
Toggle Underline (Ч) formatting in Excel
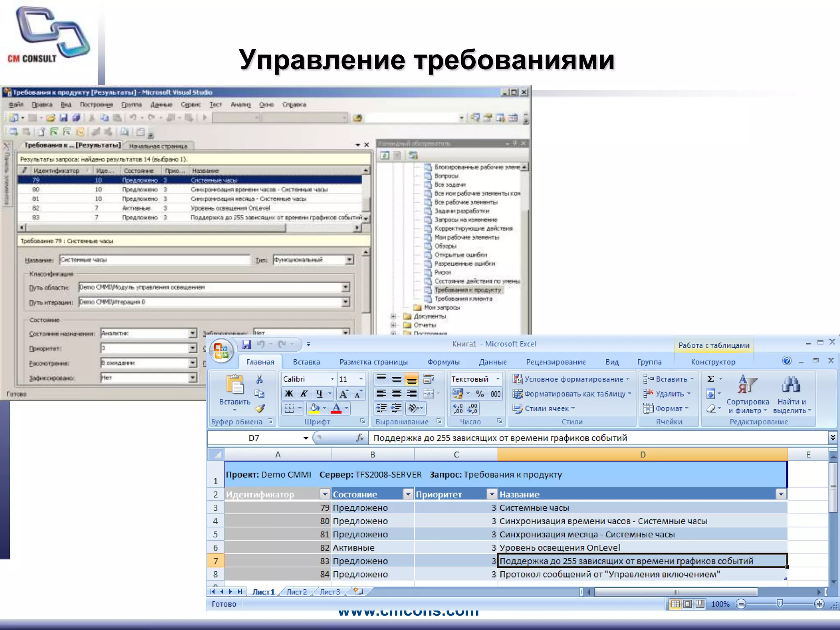(x=320, y=394)
